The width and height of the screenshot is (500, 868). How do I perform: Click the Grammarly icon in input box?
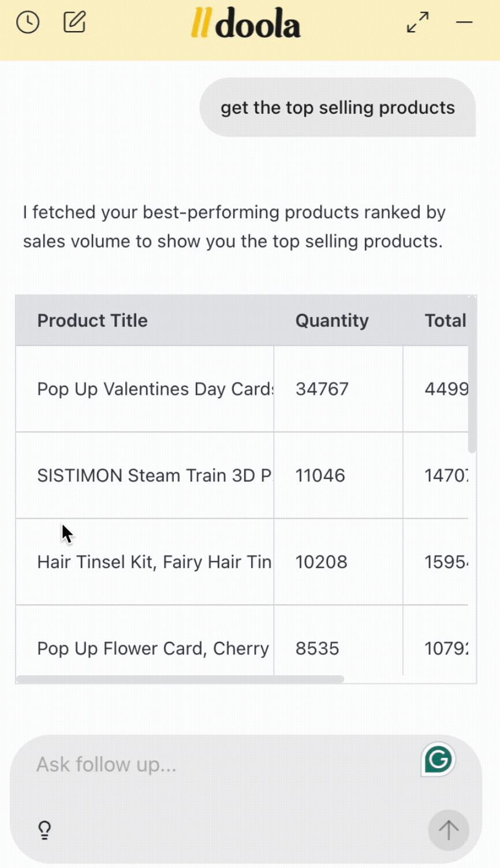(438, 759)
